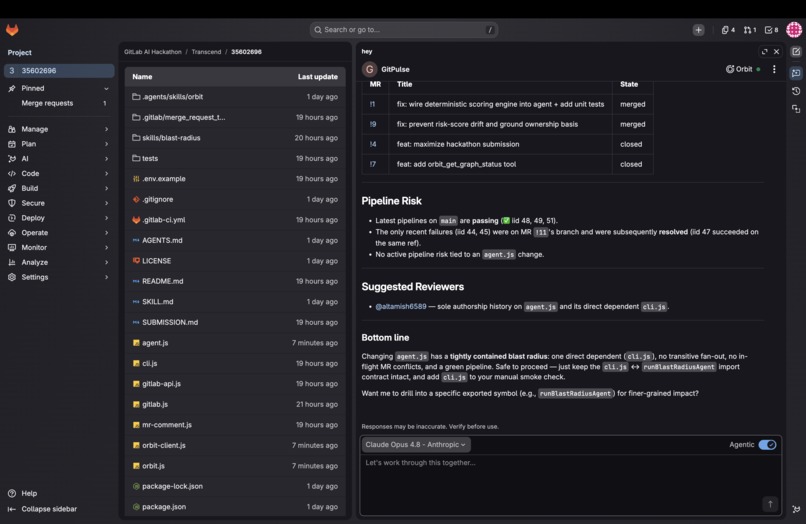The width and height of the screenshot is (806, 524).
Task: Open the create new plus menu
Action: click(x=698, y=30)
